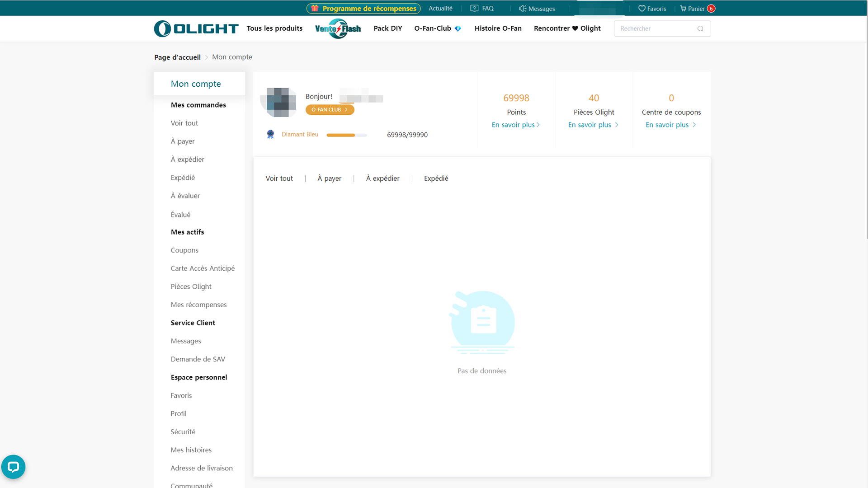Select the Voir tout orders tab
This screenshot has height=488, width=868.
tap(279, 178)
